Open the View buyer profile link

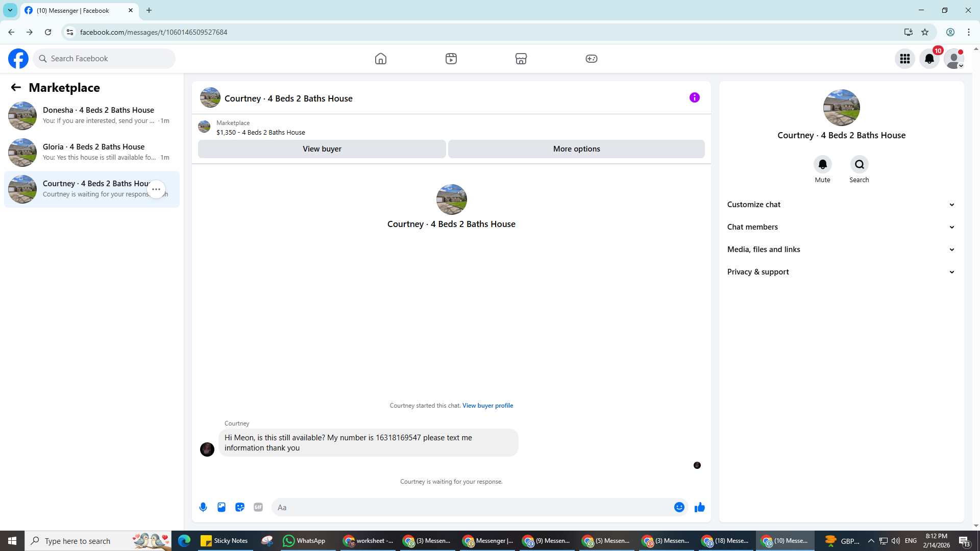point(487,406)
